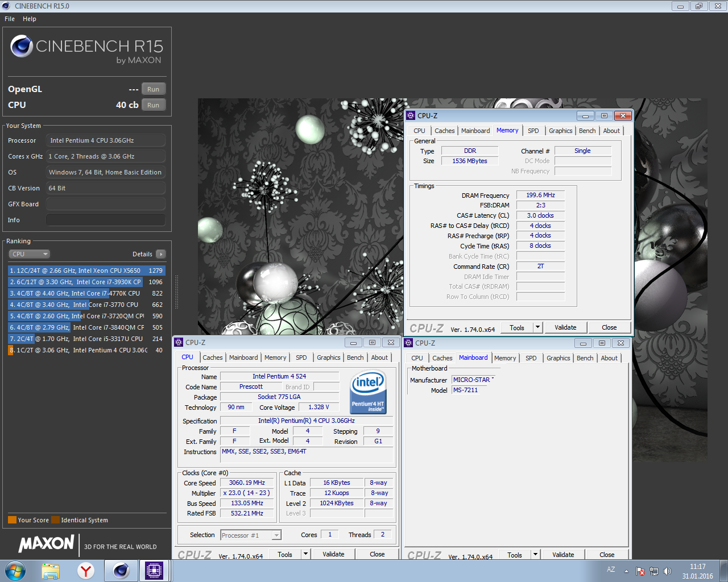
Task: Click Validate in Memory window
Action: tap(565, 327)
